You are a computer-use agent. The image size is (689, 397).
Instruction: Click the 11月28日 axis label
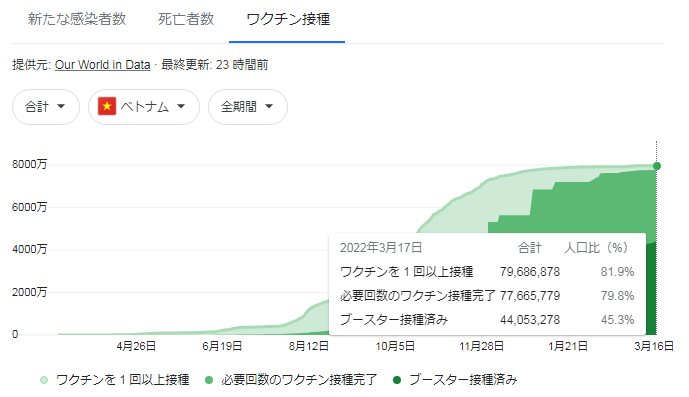point(482,346)
